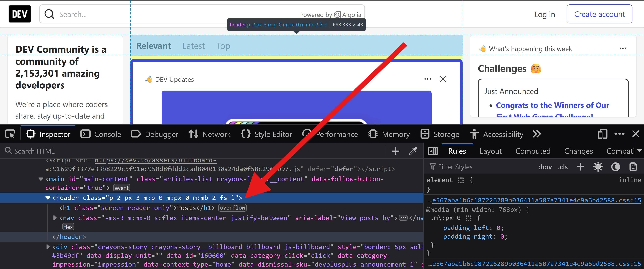Switch to the Console panel
This screenshot has width=644, height=269.
tap(101, 134)
